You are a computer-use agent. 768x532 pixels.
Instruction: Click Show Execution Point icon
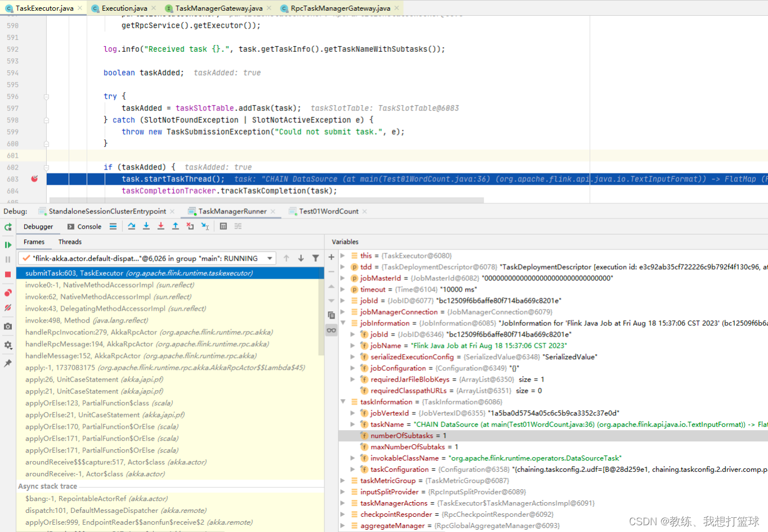coord(113,226)
